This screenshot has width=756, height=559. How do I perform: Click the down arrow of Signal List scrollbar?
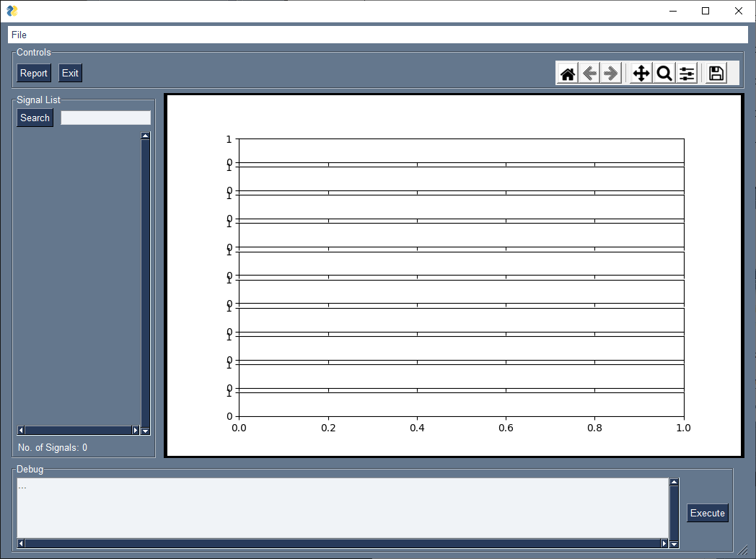click(x=145, y=430)
